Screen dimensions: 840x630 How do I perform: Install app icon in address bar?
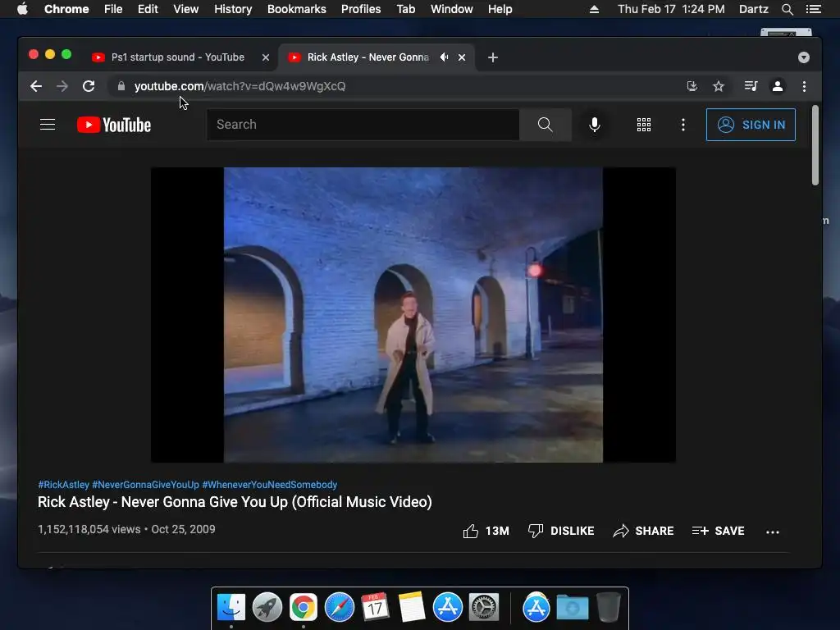[692, 86]
